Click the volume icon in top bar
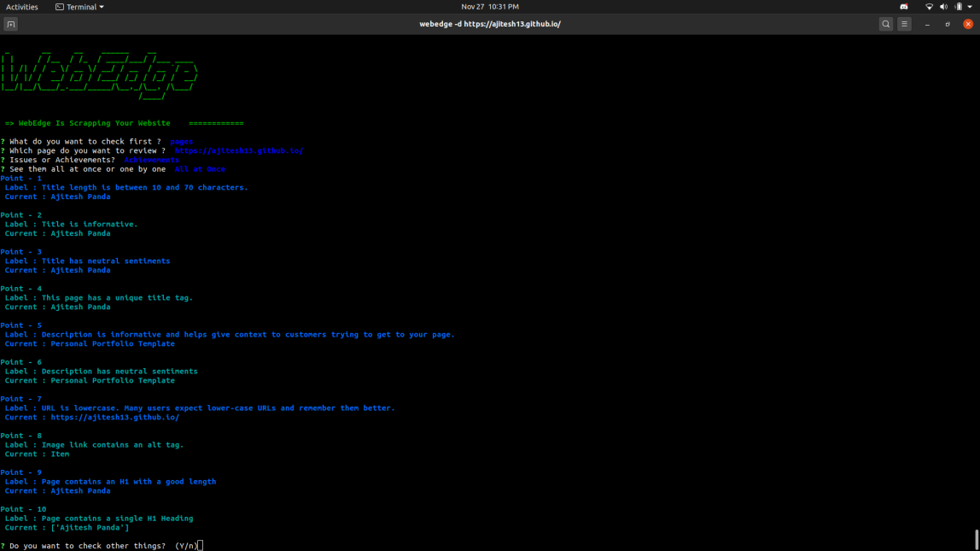Screen dimensions: 980x551 click(944, 7)
